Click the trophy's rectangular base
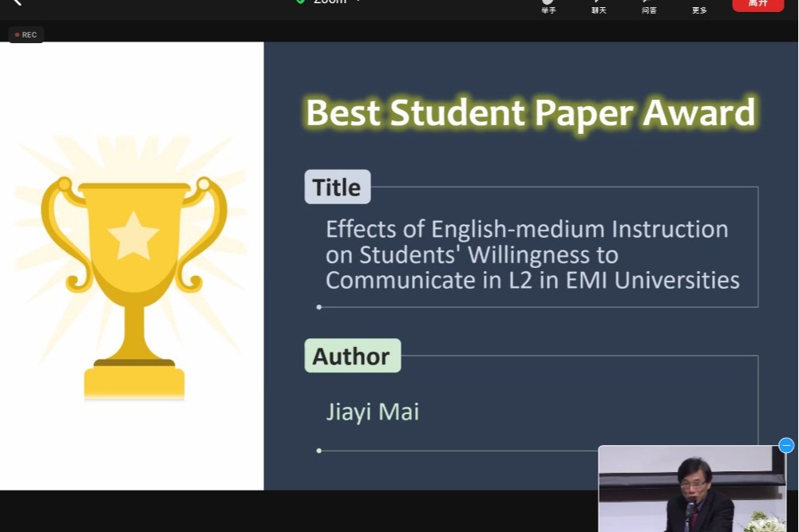799x532 pixels. click(x=134, y=382)
